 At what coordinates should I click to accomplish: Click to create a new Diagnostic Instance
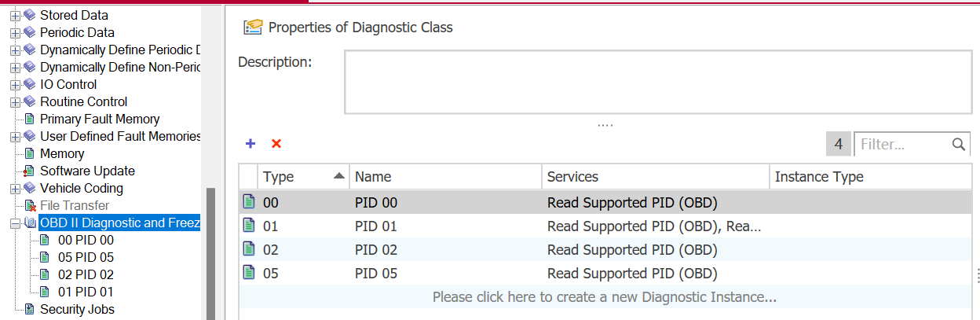click(x=604, y=297)
